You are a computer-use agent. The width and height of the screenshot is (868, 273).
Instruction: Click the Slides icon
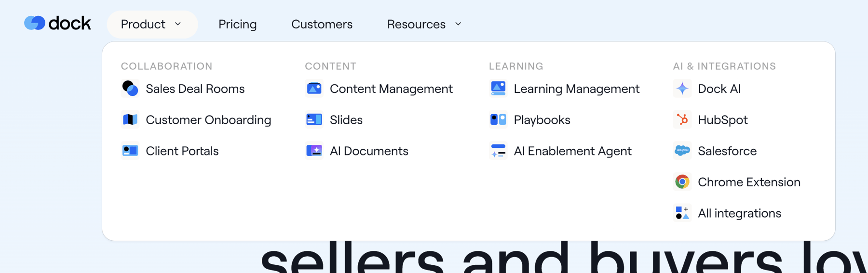314,119
